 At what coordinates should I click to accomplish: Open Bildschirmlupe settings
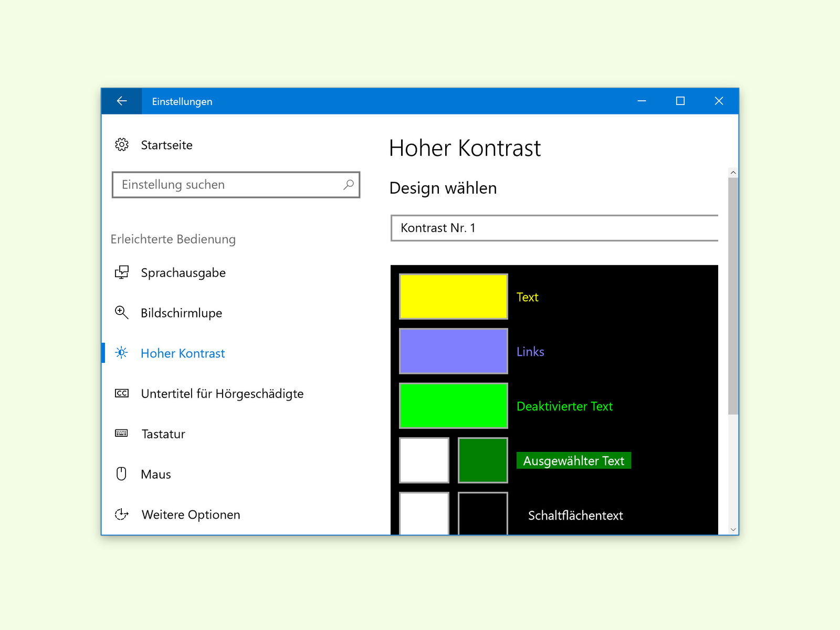(181, 313)
